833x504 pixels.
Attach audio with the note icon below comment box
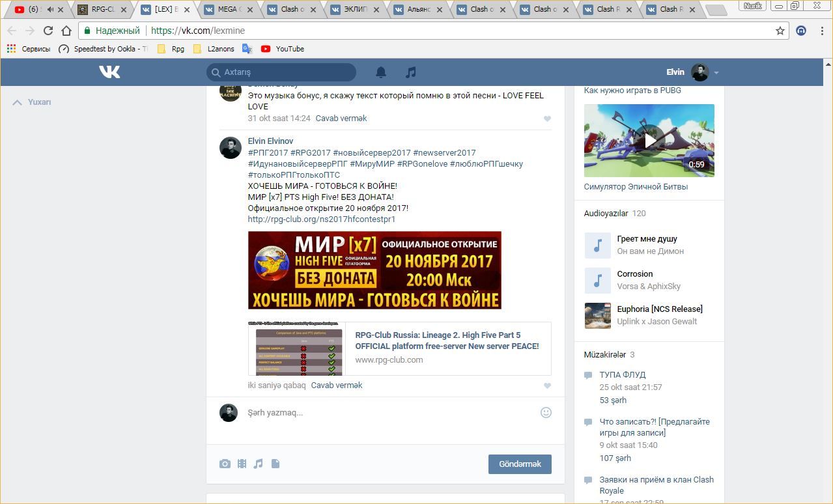point(259,464)
